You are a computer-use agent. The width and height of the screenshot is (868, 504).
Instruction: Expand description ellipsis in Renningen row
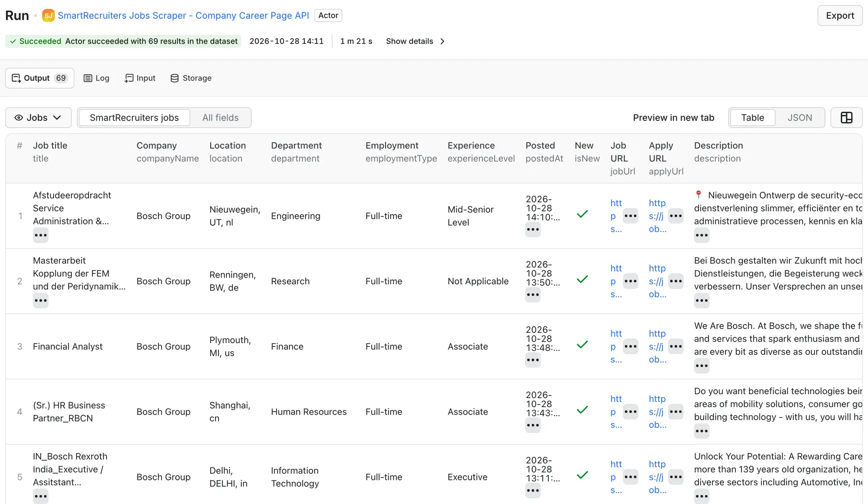pyautogui.click(x=702, y=300)
